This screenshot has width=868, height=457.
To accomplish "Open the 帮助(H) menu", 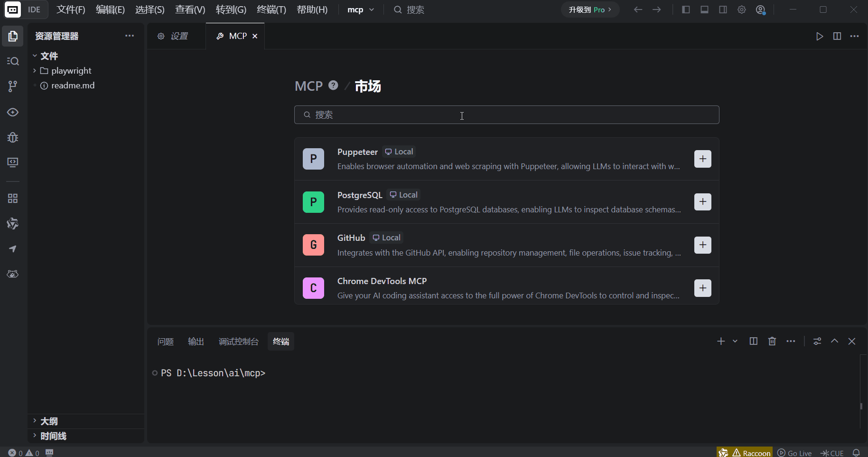I will [312, 10].
